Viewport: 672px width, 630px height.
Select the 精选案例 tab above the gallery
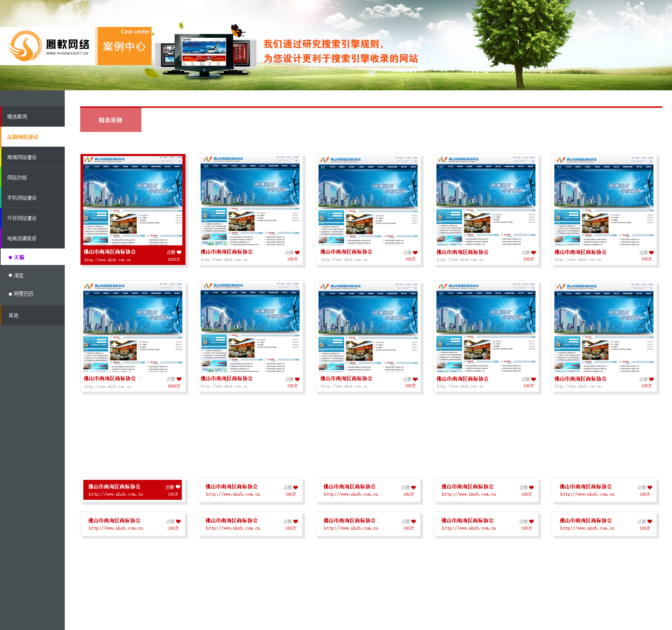tap(111, 120)
